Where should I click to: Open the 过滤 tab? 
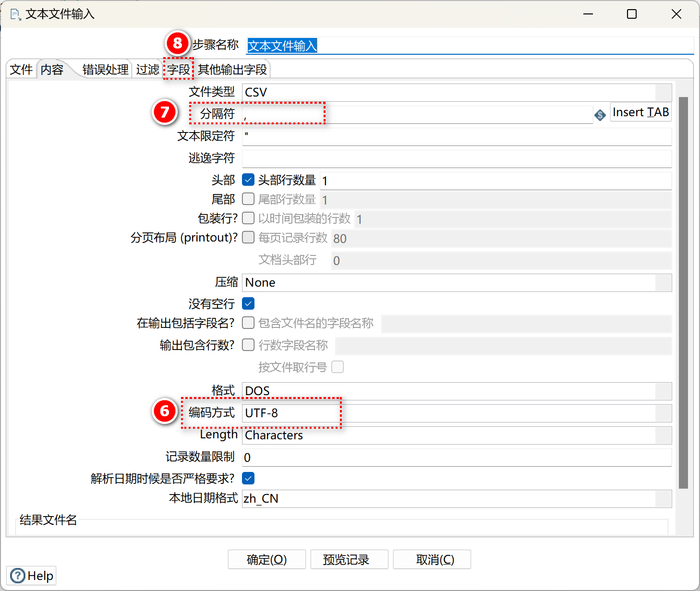[148, 70]
